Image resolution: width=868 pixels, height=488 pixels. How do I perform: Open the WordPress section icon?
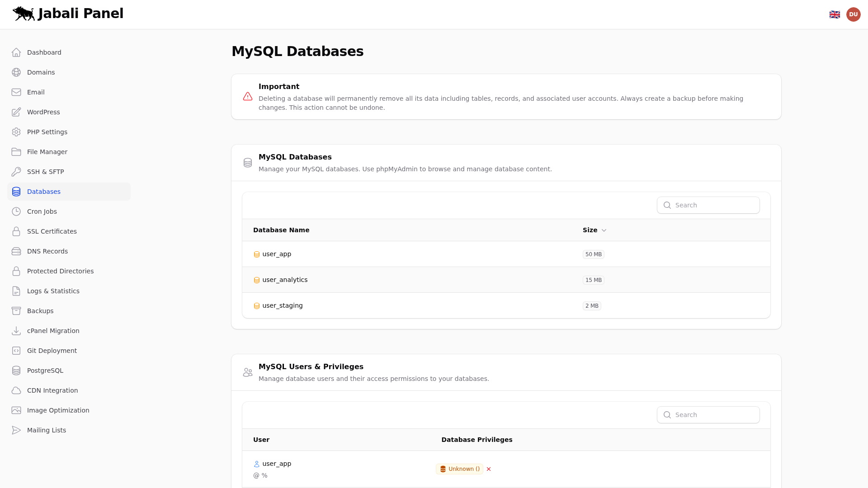click(16, 112)
